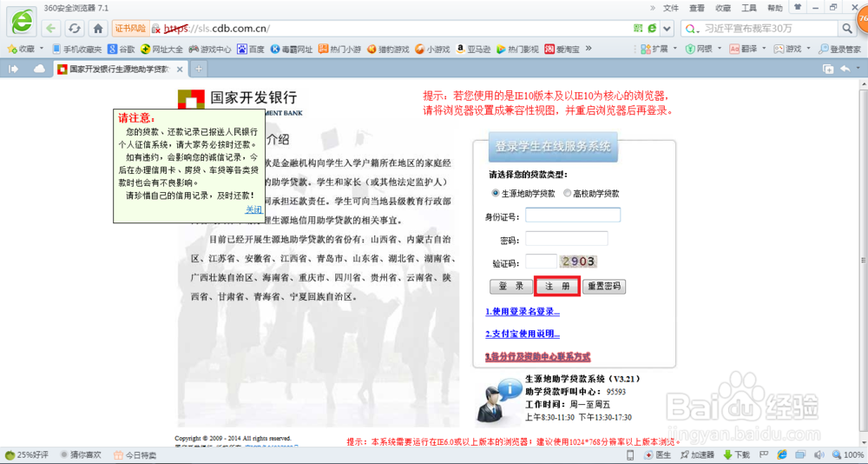Click the 身份证号 input field

coord(573,215)
